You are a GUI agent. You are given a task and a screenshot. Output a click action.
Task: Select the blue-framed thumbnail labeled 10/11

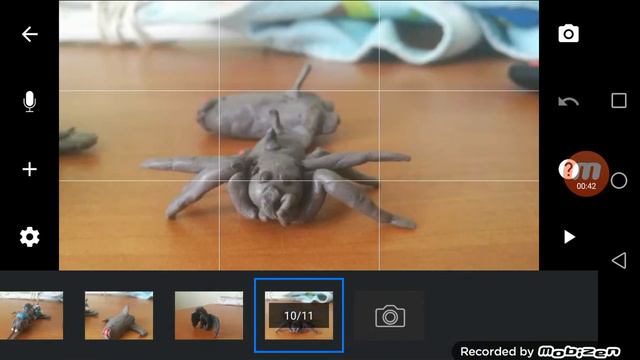point(299,316)
